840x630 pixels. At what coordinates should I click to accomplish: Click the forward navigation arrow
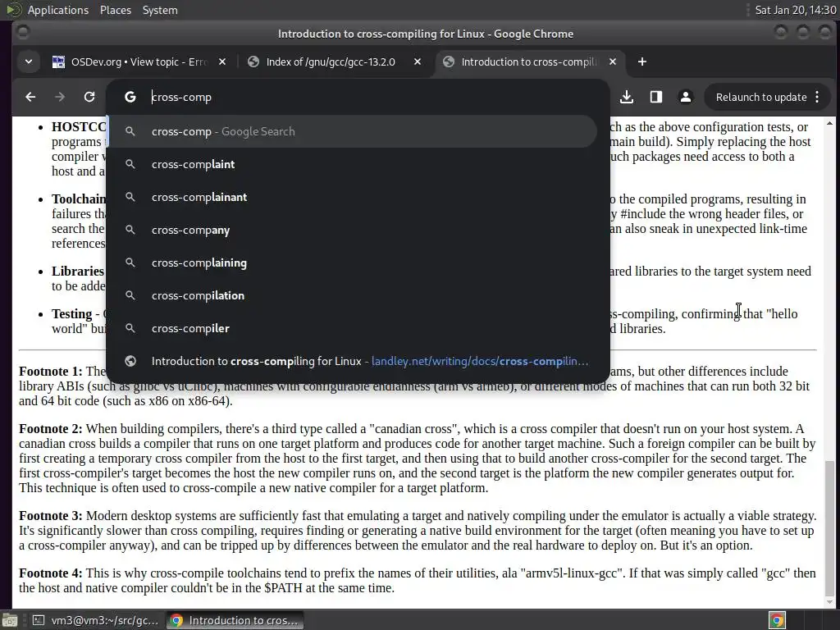pos(60,97)
